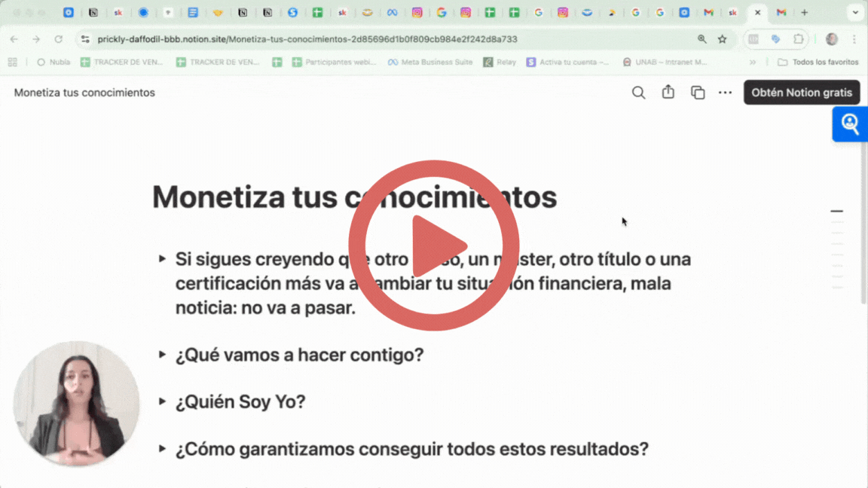This screenshot has width=868, height=488.
Task: Click the browser forward arrow
Action: [36, 39]
